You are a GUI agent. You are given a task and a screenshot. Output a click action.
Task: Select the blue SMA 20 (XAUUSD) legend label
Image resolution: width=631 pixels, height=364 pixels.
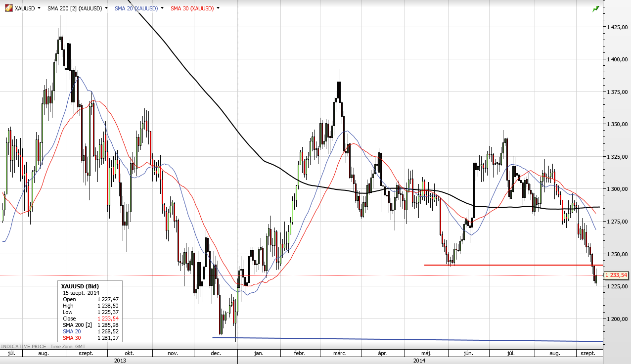pos(136,8)
